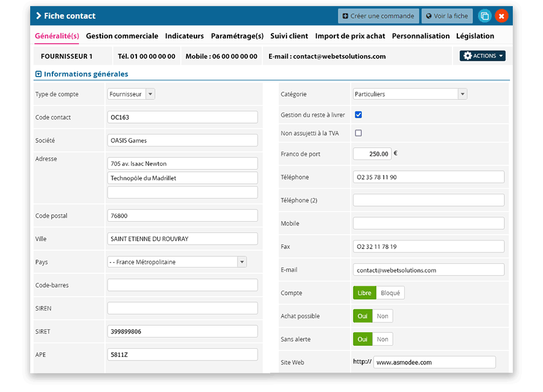Viewport: 543px width, 392px height.
Task: Click the empty Code-barres field
Action: (x=182, y=285)
